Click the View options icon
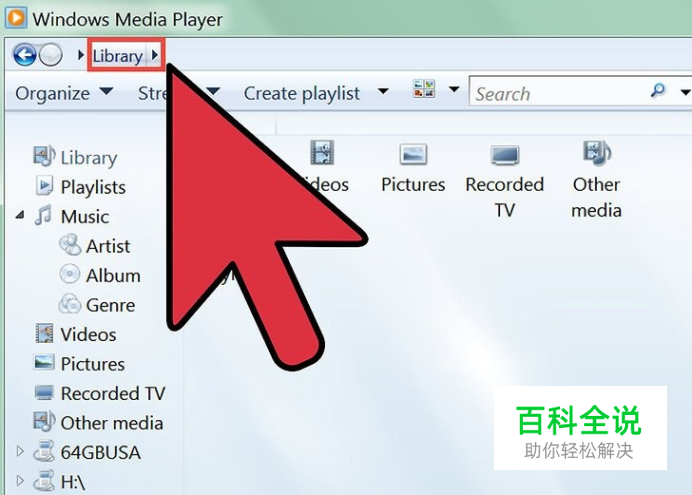The image size is (692, 495). [x=424, y=89]
